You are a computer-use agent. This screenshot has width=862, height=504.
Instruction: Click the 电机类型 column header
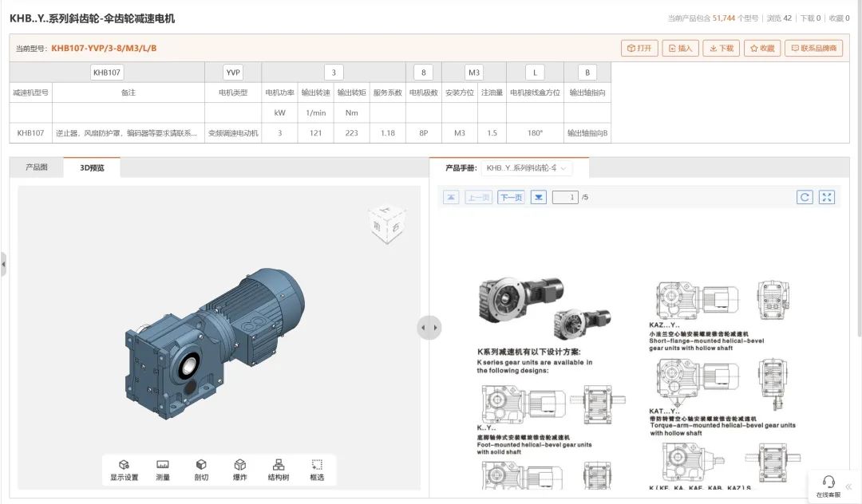coord(233,93)
